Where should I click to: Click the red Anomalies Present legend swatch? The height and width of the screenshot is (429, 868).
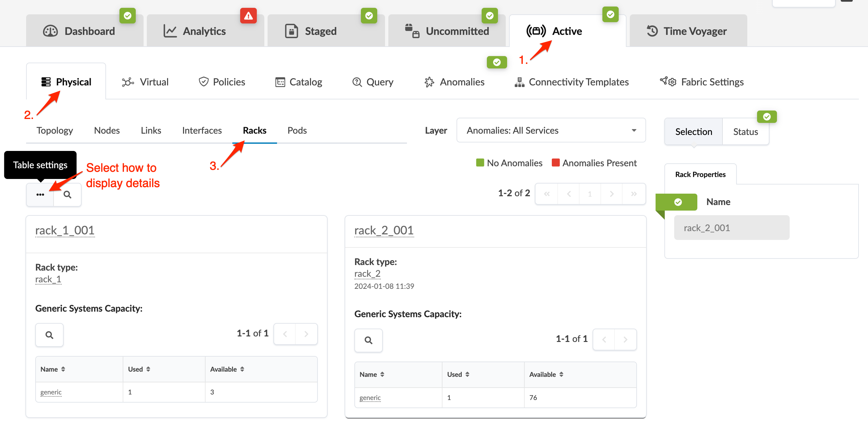(555, 163)
